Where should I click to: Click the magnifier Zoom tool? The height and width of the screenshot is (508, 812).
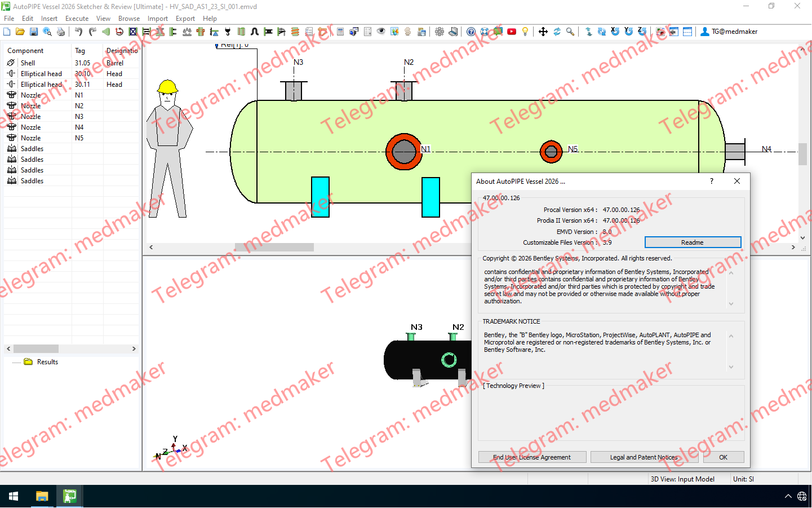click(570, 32)
